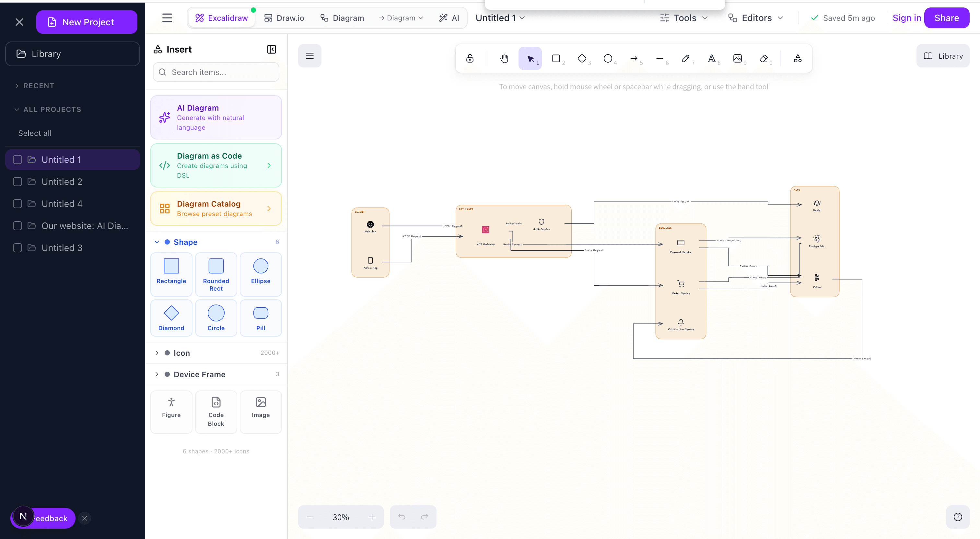The width and height of the screenshot is (980, 539).
Task: Create a New Project
Action: (87, 22)
